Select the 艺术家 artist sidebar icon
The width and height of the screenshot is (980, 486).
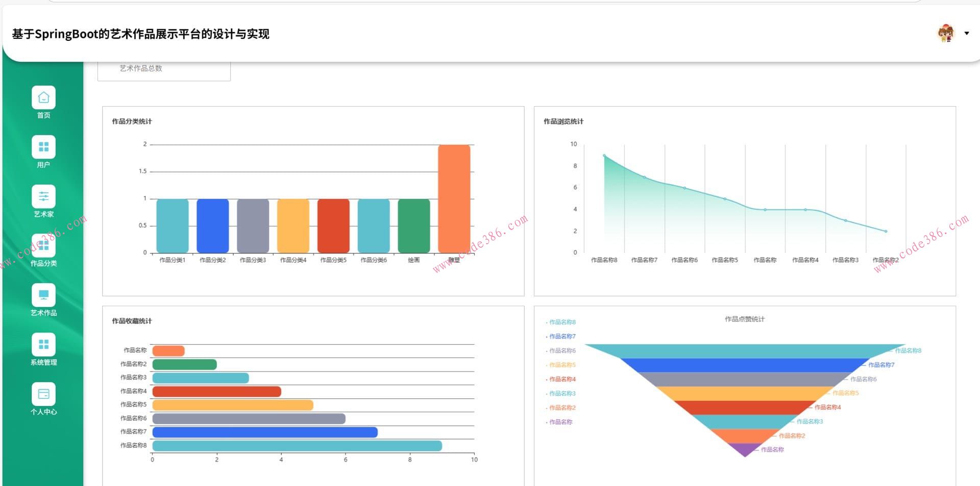point(43,196)
